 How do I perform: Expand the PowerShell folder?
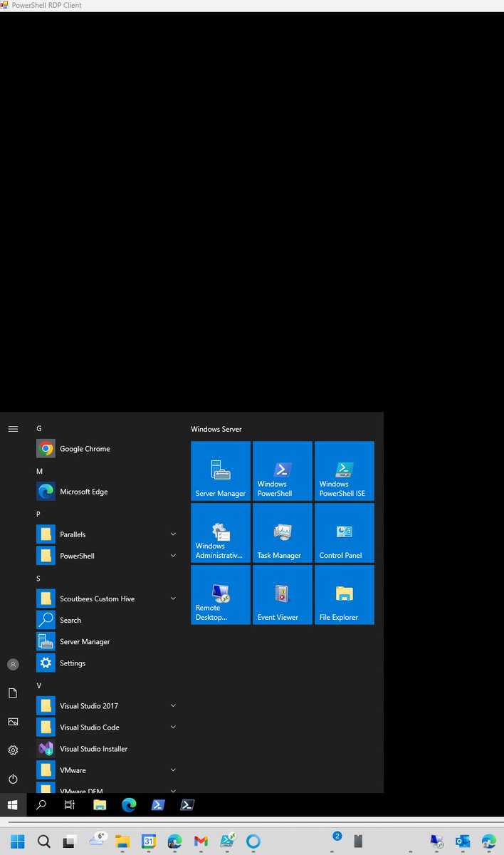click(x=173, y=556)
